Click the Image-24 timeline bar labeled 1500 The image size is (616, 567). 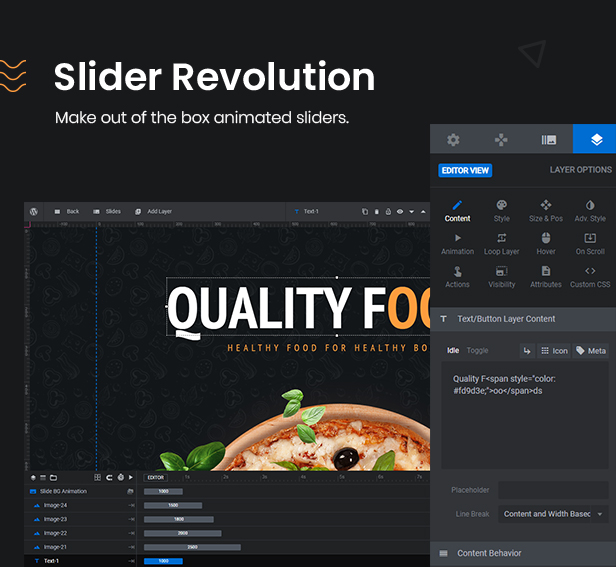coord(173,505)
